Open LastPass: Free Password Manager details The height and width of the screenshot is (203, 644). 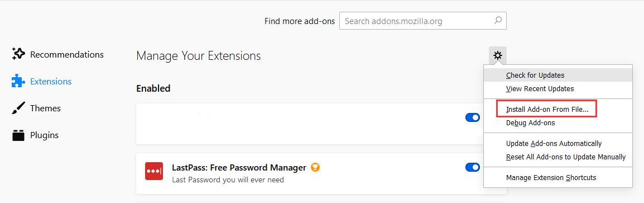click(239, 168)
